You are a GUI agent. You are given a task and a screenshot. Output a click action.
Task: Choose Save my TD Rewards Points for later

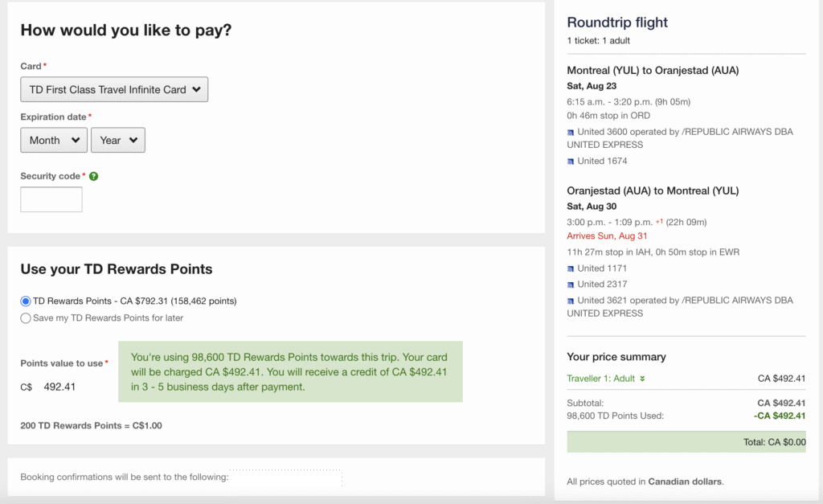[26, 318]
